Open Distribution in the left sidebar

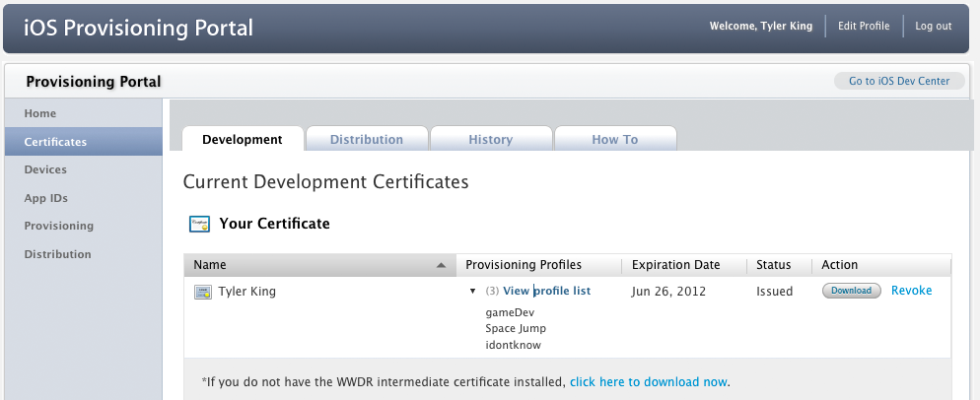point(57,254)
